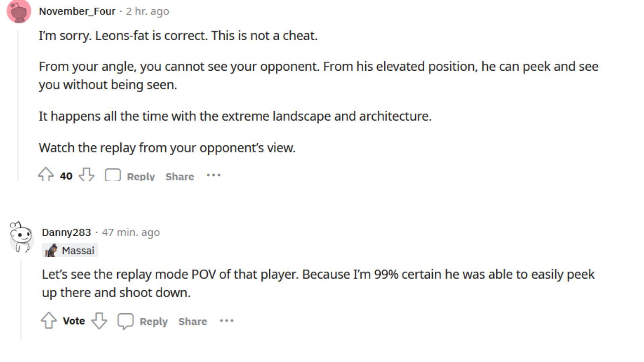The height and width of the screenshot is (362, 644).
Task: Downvote Danny283's comment
Action: (x=99, y=320)
